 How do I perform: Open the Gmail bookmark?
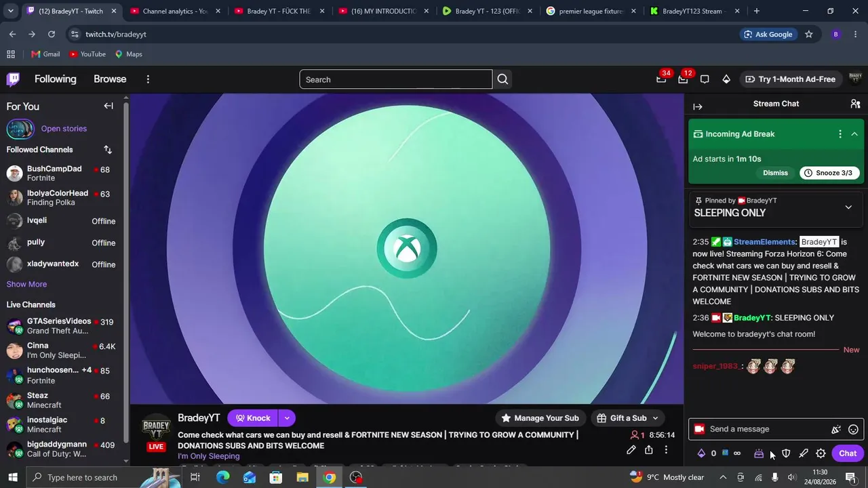(x=45, y=54)
